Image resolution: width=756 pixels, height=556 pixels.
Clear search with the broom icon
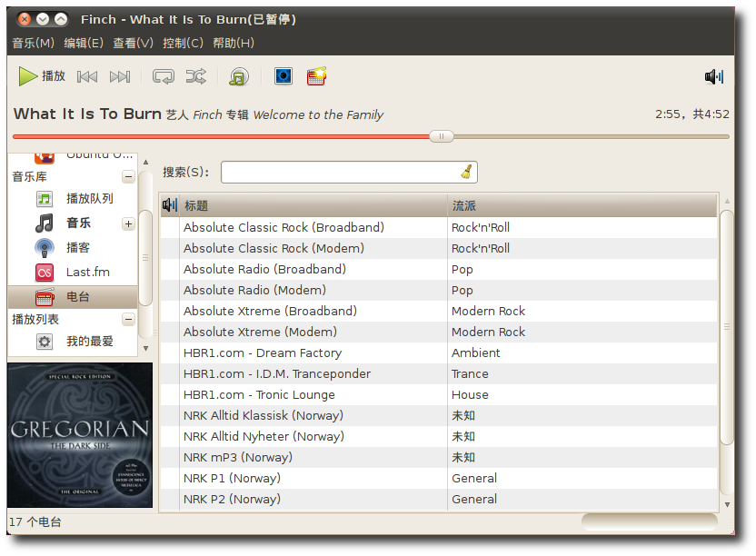coord(466,172)
